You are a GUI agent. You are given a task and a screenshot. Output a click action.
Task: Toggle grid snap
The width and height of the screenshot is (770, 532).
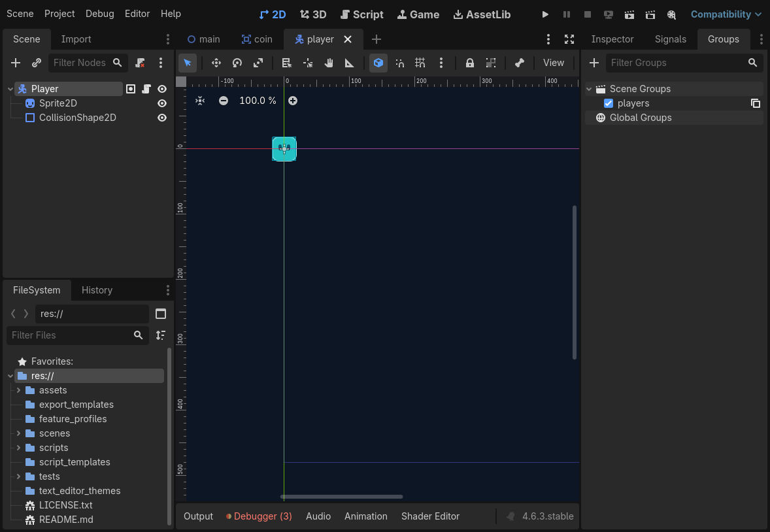[420, 63]
